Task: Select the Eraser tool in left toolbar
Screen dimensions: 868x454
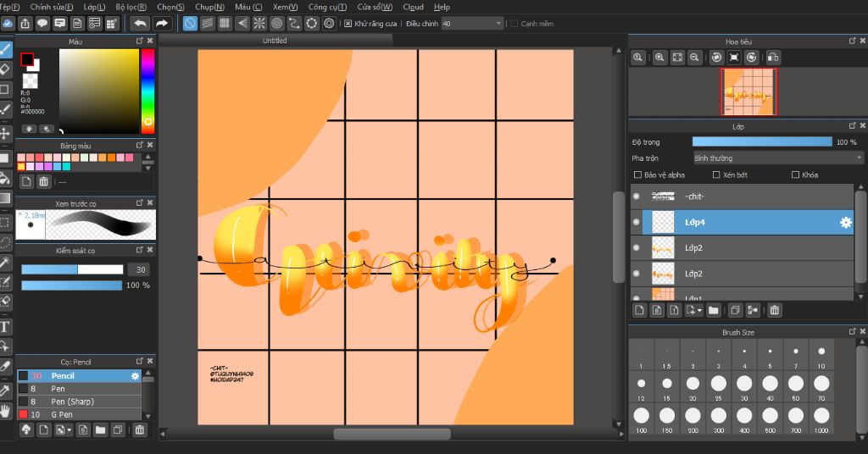Action: click(5, 69)
